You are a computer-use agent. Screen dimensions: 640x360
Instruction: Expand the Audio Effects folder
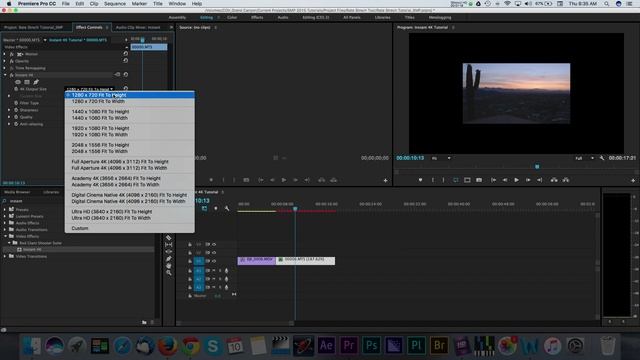coord(5,223)
